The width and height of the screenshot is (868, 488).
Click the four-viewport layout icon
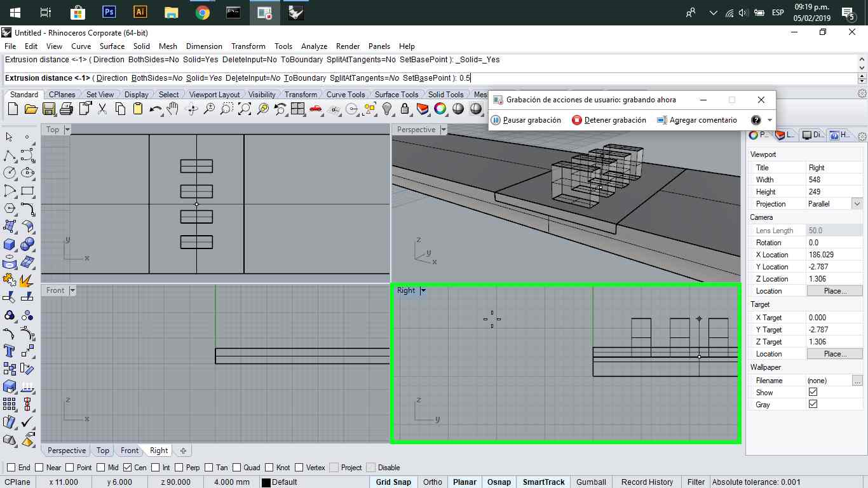coord(297,109)
